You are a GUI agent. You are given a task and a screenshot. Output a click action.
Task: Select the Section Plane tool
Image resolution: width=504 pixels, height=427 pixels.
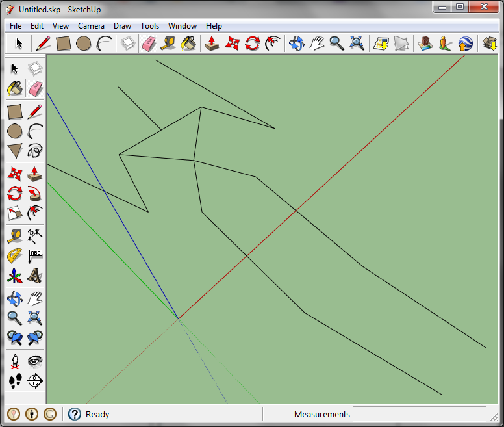pyautogui.click(x=34, y=381)
